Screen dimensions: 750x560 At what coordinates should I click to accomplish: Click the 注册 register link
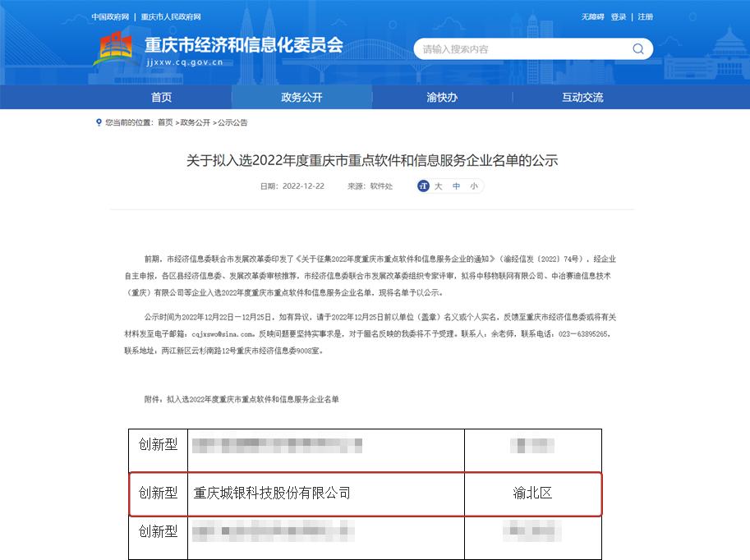tap(646, 16)
